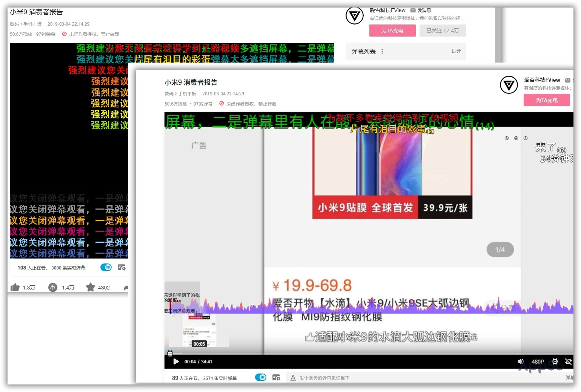Screen dimensions: 581x392
Task: Click the 为TA充电 button in the back window
Action: click(x=392, y=31)
